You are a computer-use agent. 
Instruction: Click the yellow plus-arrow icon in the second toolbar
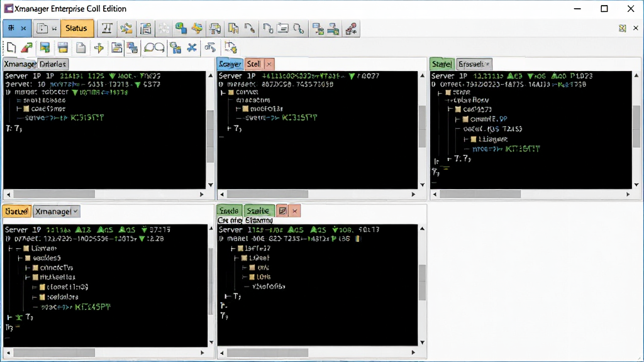[99, 48]
